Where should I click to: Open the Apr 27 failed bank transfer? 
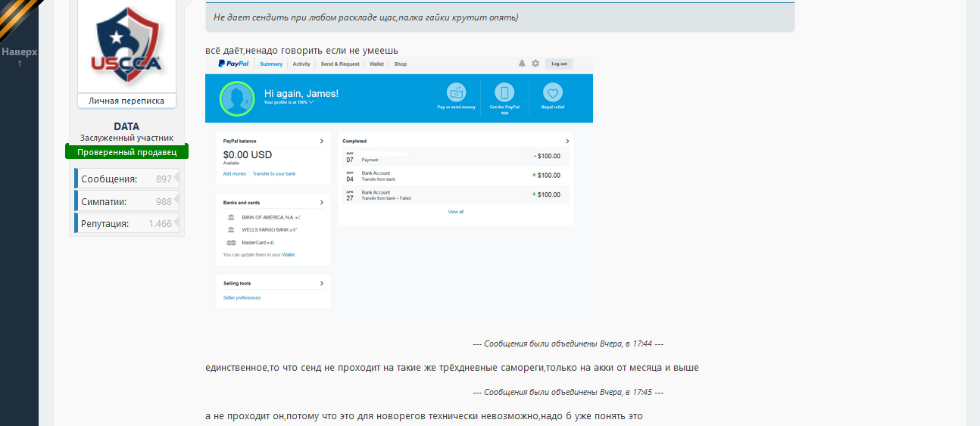click(455, 195)
